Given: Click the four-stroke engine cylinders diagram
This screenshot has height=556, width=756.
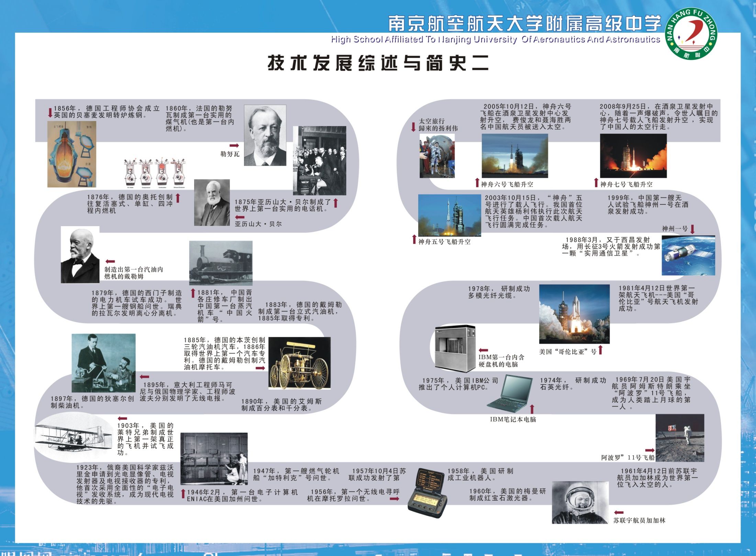Looking at the screenshot, I should click(x=155, y=173).
